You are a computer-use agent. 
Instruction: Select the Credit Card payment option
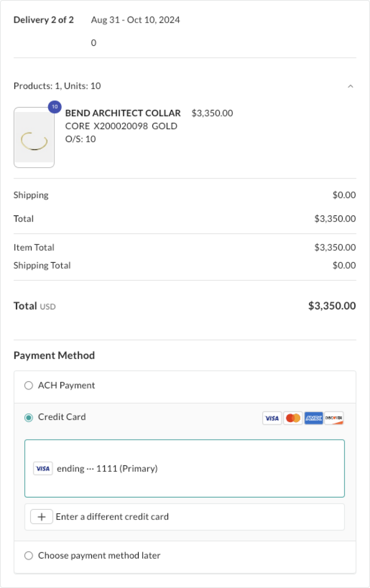tap(28, 417)
